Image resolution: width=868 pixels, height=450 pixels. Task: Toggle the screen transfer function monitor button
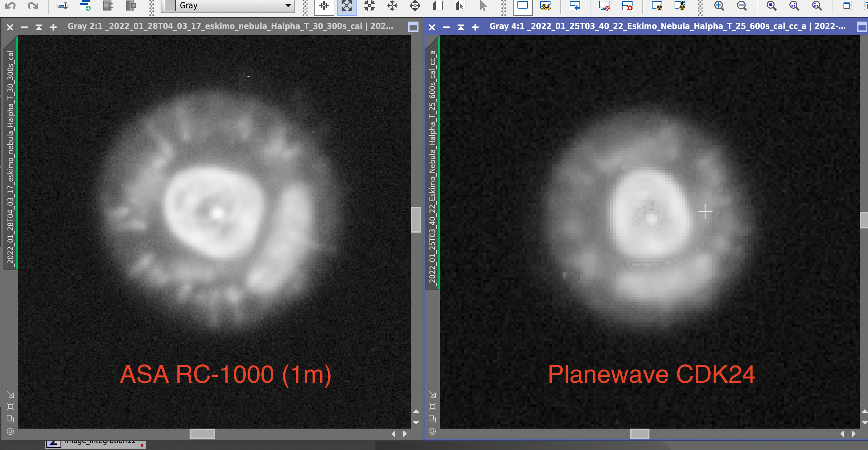tap(523, 6)
